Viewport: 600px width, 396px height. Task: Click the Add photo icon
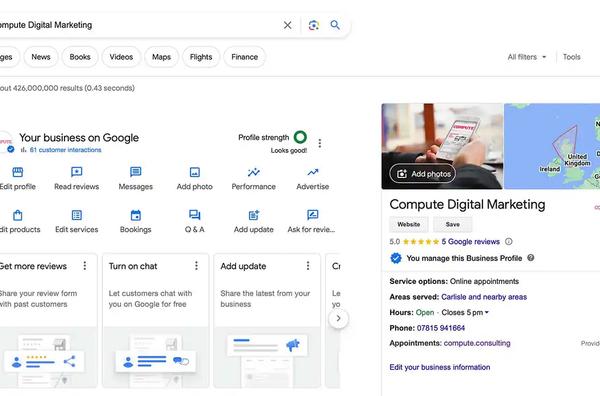(x=195, y=172)
